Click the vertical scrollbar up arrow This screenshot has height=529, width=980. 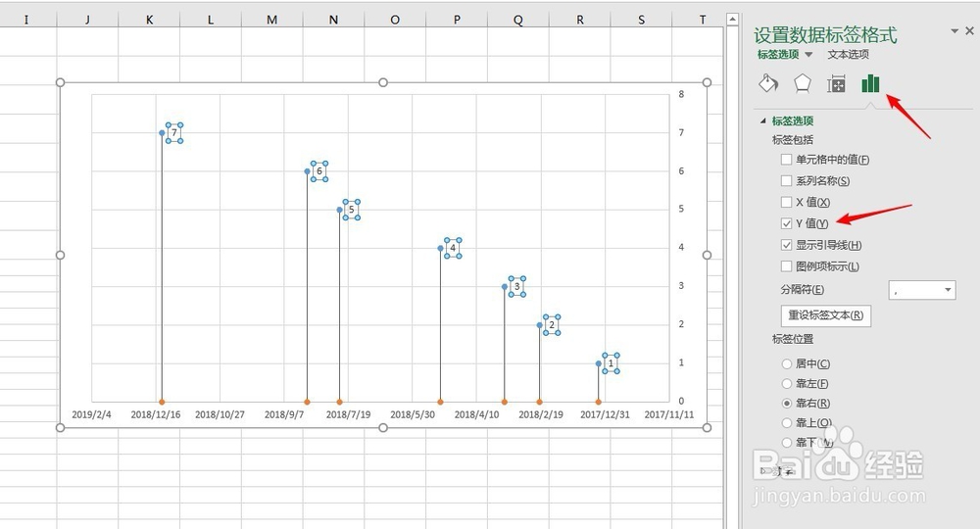point(732,20)
